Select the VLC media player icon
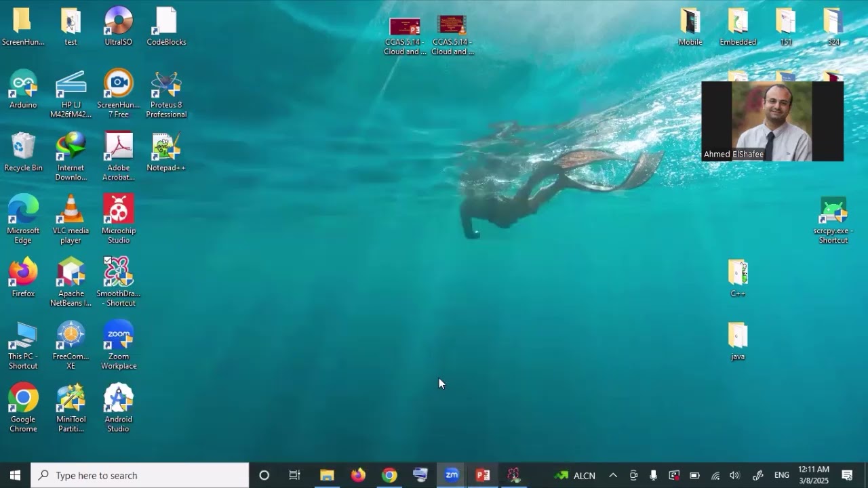Image resolution: width=868 pixels, height=488 pixels. click(71, 220)
